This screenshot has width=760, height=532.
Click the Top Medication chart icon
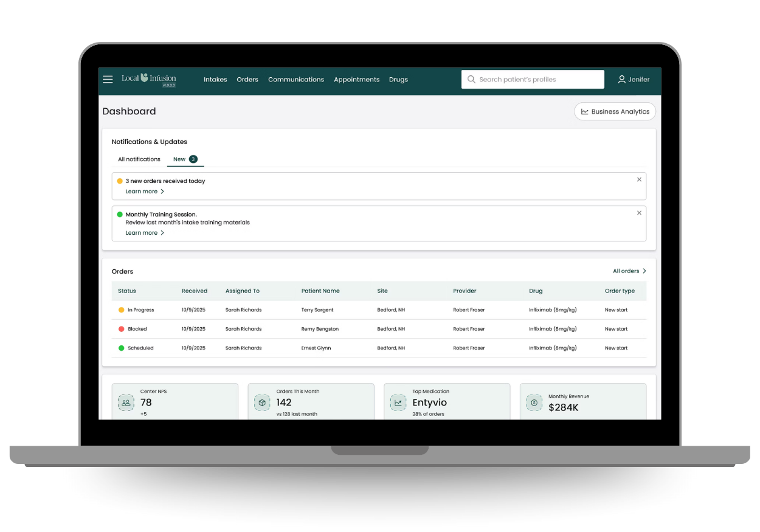coord(398,402)
